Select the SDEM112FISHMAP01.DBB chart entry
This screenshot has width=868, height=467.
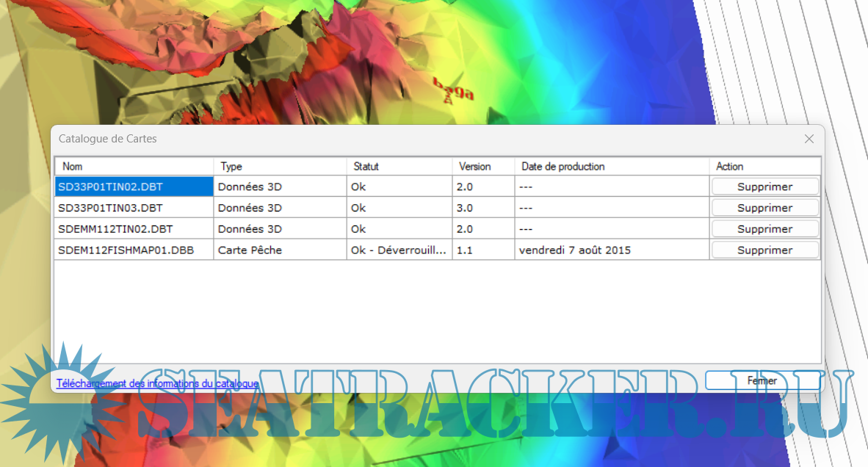click(x=126, y=250)
